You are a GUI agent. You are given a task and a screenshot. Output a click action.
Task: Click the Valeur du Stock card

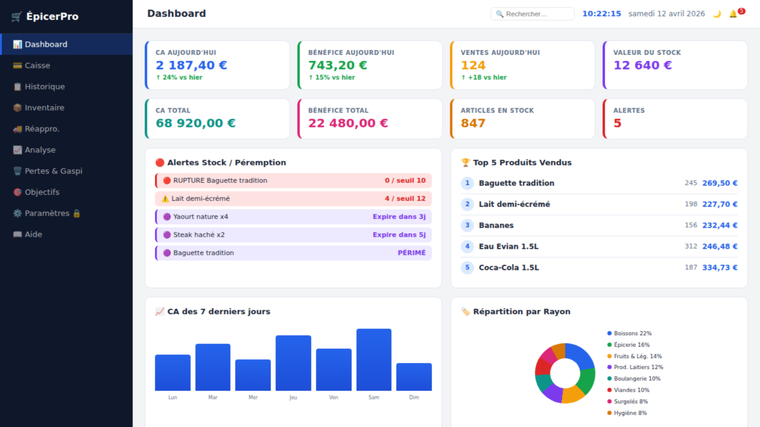(x=675, y=65)
